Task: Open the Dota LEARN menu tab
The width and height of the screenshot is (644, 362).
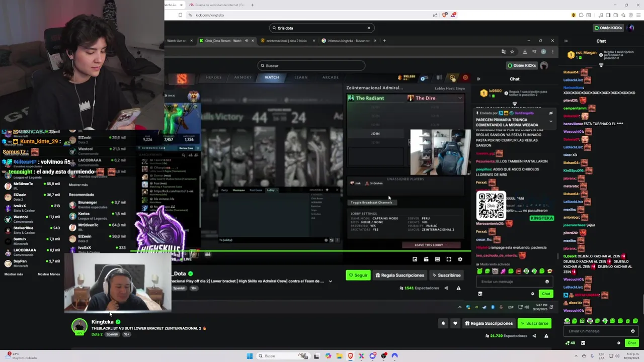Action: pos(301,77)
